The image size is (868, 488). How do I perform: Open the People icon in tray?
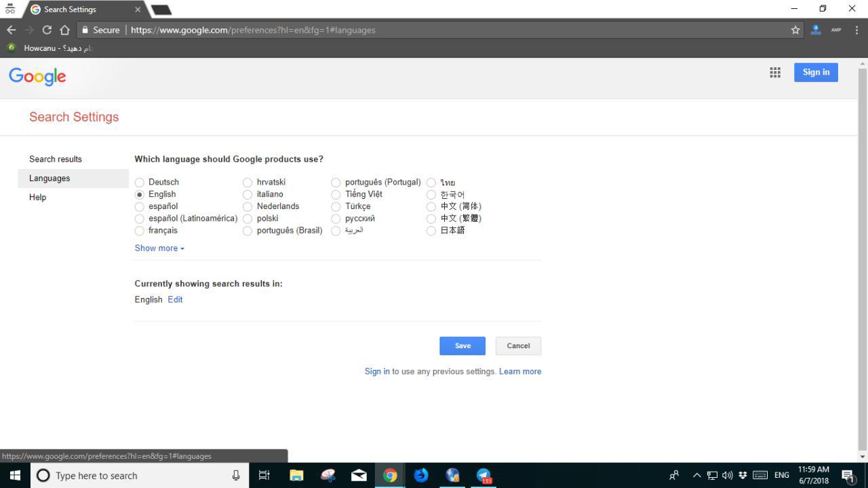tap(674, 475)
